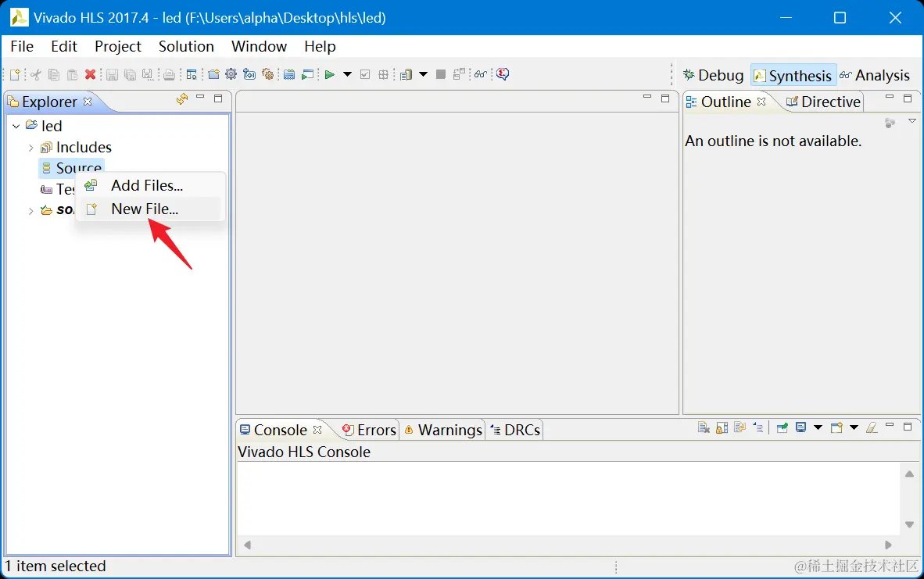Click the Save As toolbar icon
Image resolution: width=924 pixels, height=579 pixels.
[x=148, y=74]
